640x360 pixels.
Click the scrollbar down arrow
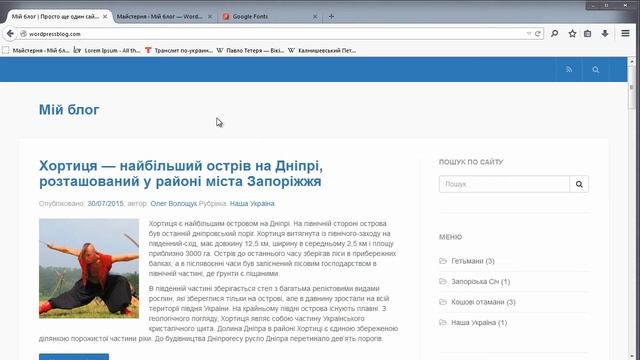[632, 356]
